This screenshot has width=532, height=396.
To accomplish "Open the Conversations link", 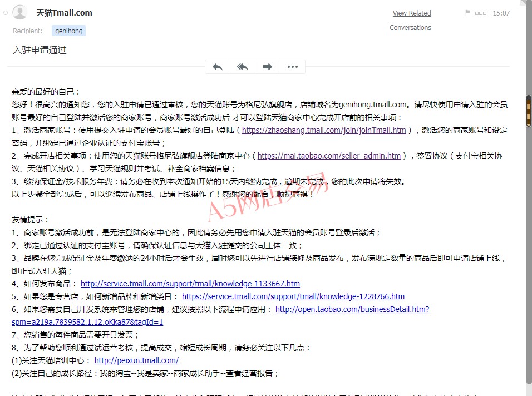I will coord(410,28).
